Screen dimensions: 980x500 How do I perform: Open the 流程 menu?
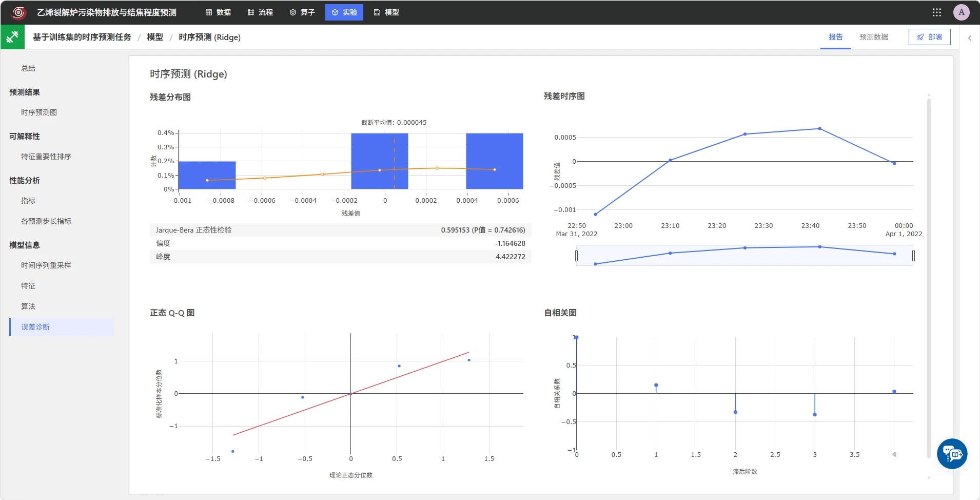pyautogui.click(x=260, y=12)
